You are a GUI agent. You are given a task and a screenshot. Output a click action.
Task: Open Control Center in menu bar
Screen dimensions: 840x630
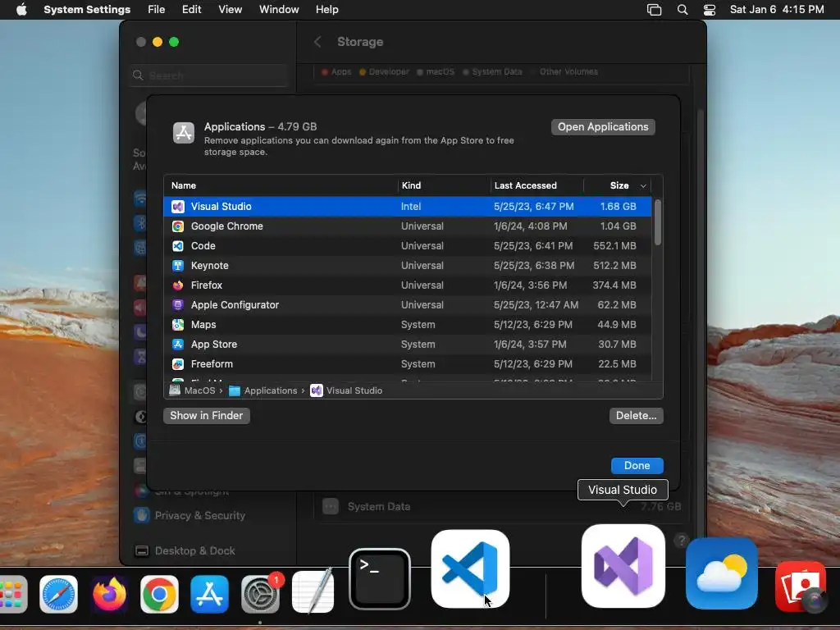[710, 10]
